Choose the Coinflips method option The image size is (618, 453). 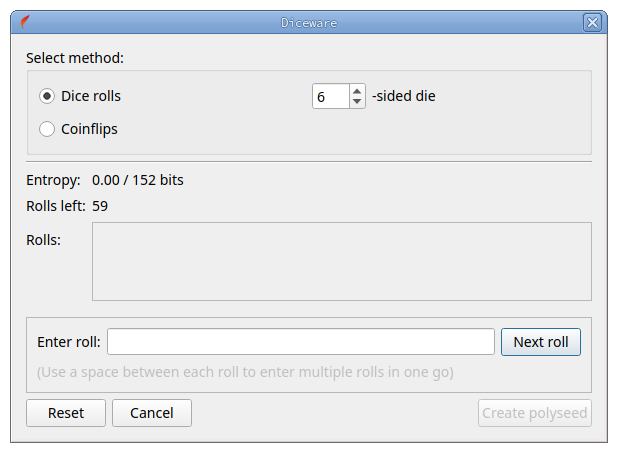pos(47,129)
